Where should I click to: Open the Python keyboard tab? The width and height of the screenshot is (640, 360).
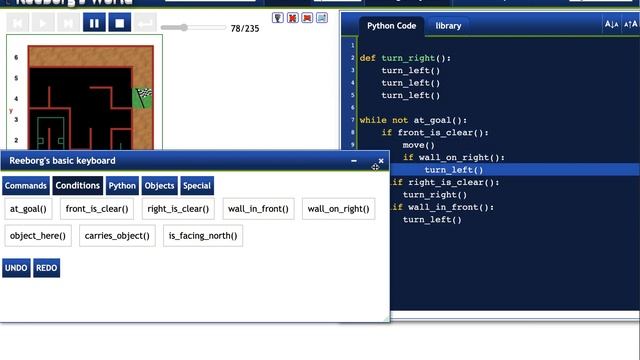point(122,186)
